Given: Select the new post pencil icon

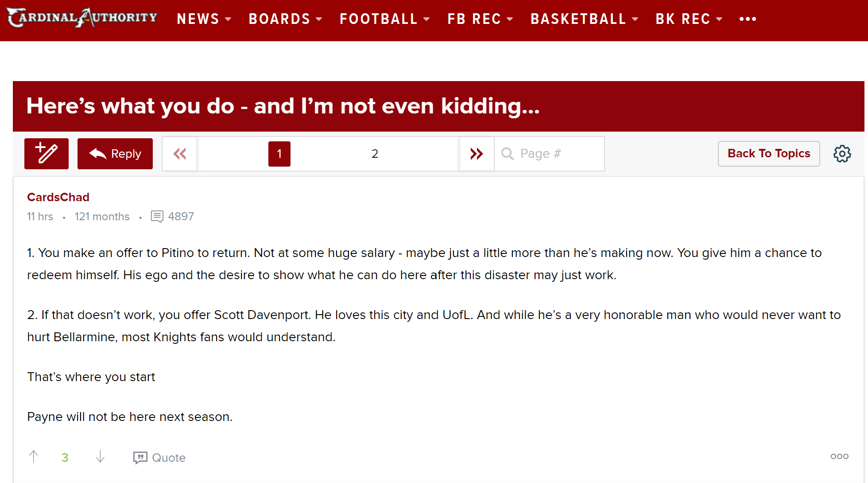Looking at the screenshot, I should click(46, 154).
